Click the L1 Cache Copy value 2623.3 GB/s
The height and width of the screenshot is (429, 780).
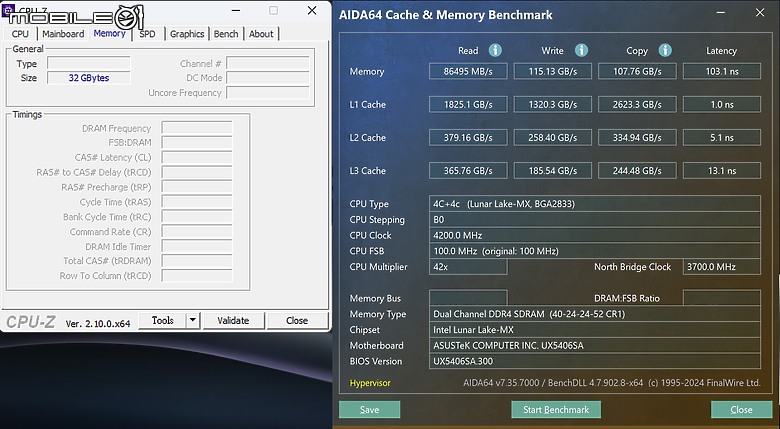[637, 105]
